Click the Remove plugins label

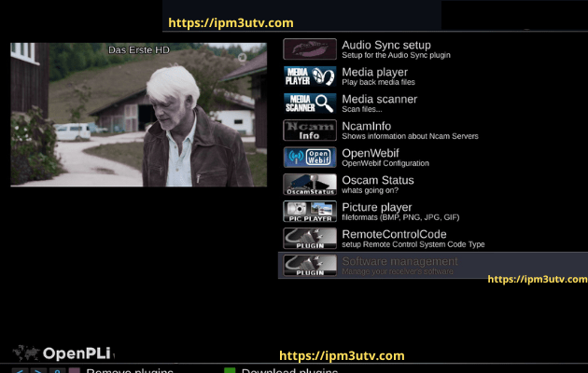[130, 370]
